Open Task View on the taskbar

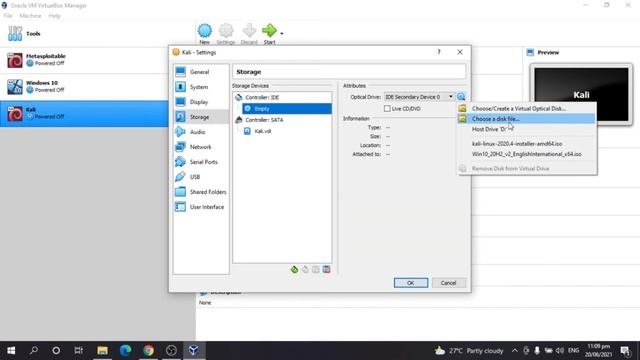[x=79, y=350]
